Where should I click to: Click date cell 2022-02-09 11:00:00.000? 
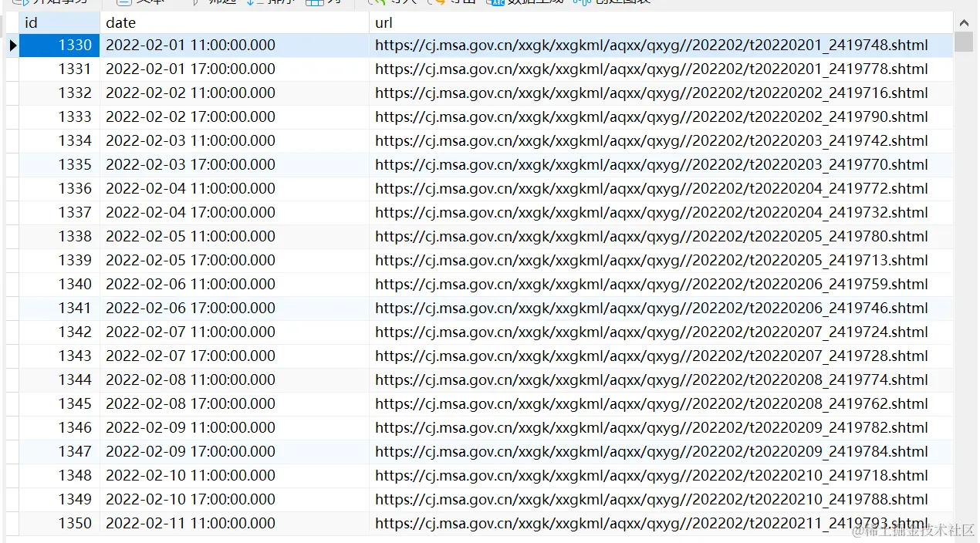[x=235, y=428]
